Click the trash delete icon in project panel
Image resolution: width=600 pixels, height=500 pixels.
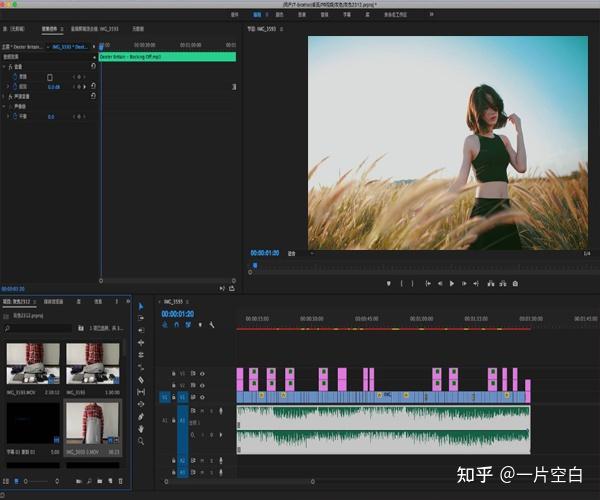121,481
